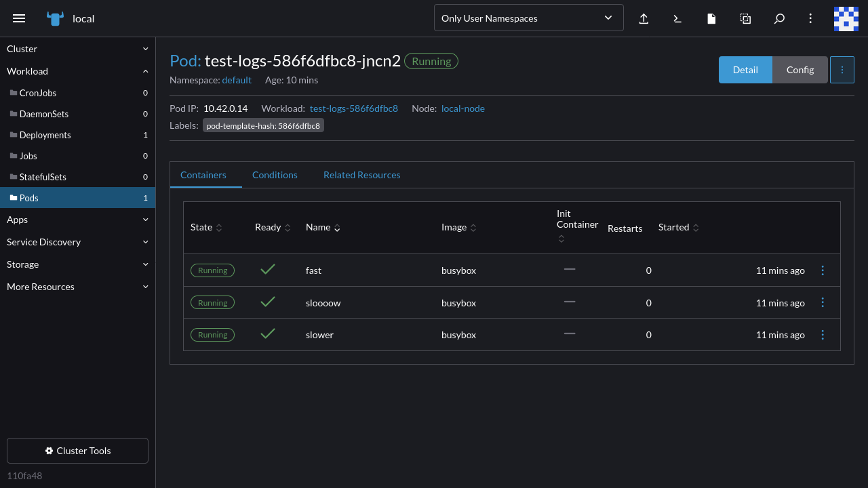Open the pod actions kebab beside Config
The height and width of the screenshot is (488, 868).
[x=842, y=69]
